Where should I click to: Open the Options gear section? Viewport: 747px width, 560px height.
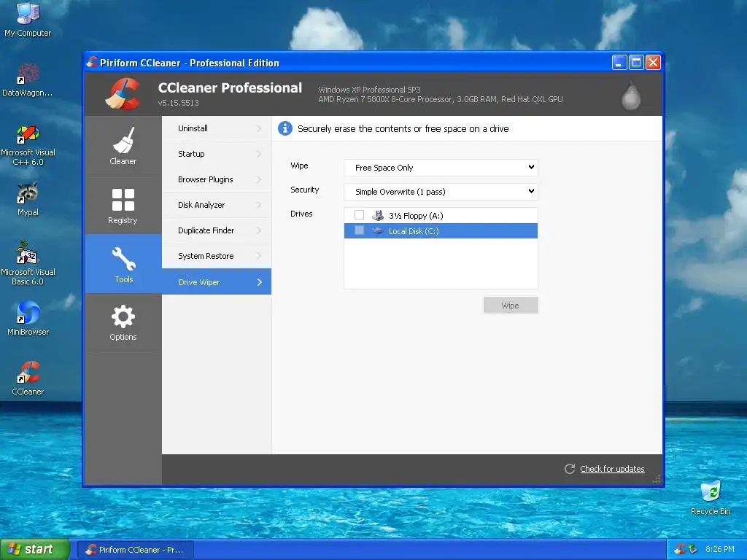(x=123, y=322)
